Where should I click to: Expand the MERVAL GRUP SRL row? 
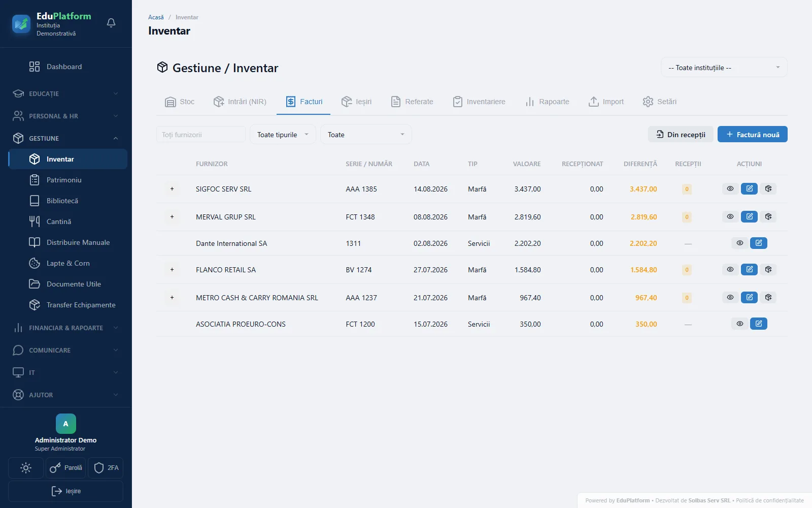(172, 217)
